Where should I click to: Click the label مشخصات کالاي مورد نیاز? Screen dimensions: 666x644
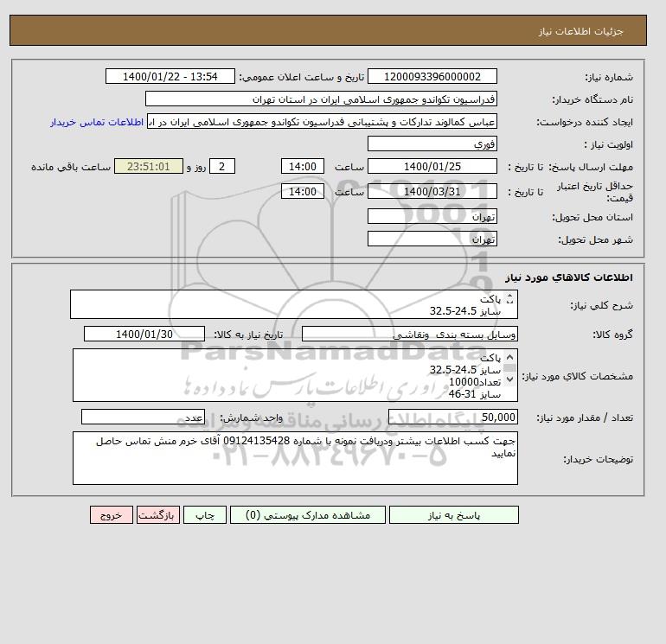coord(577,376)
